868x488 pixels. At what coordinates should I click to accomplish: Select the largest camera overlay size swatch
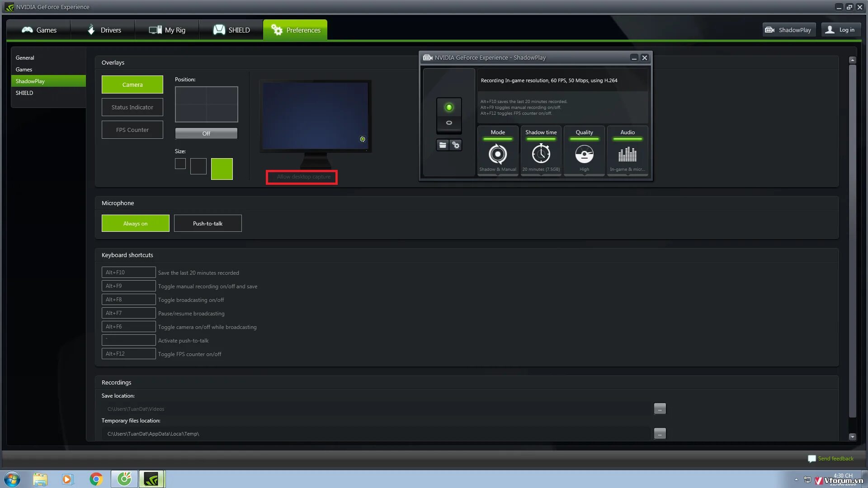point(222,169)
